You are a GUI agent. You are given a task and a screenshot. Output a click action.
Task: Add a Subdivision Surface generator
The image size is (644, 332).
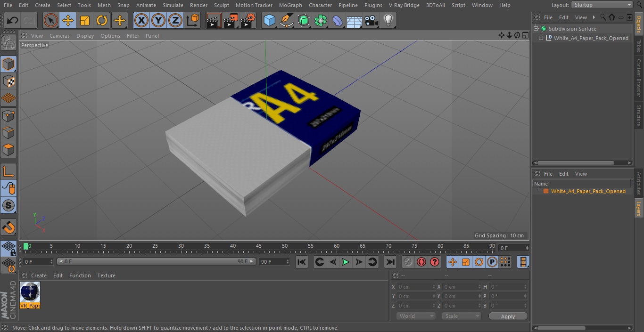tap(304, 20)
